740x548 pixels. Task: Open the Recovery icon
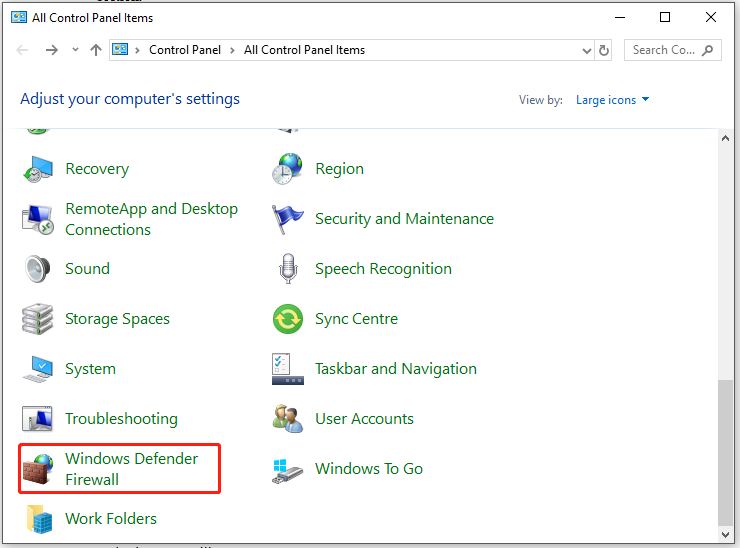tap(38, 169)
